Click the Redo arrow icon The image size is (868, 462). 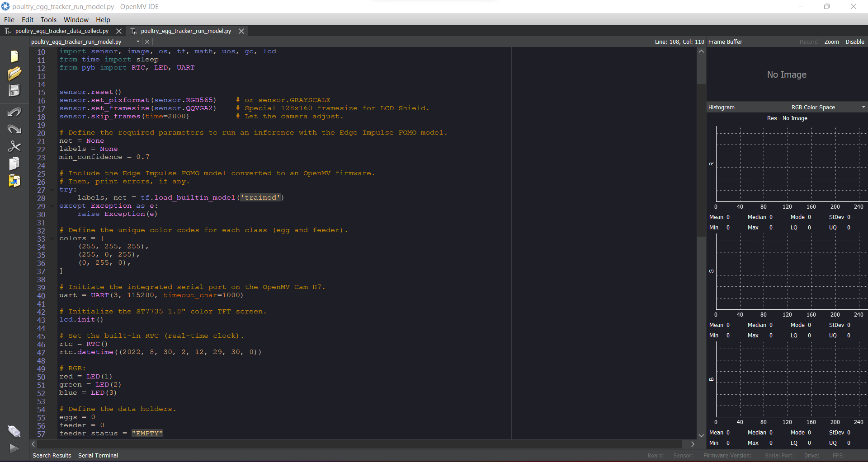tap(14, 130)
